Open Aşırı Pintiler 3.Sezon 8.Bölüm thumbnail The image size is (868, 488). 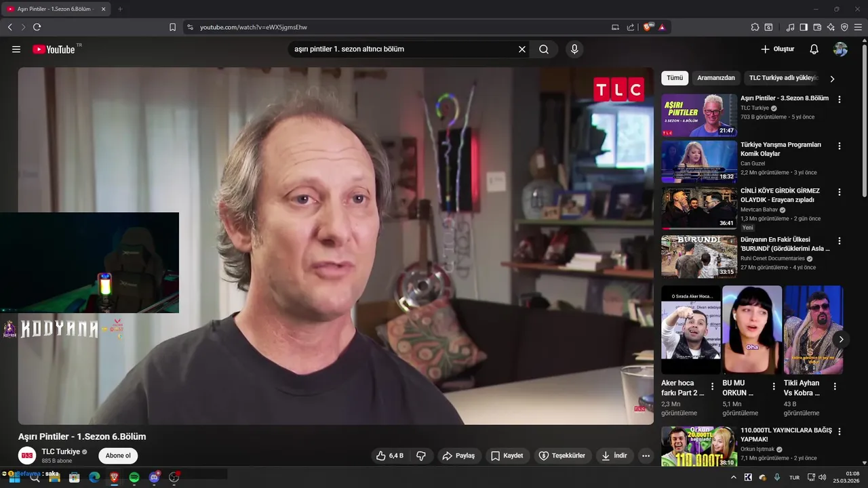point(699,115)
